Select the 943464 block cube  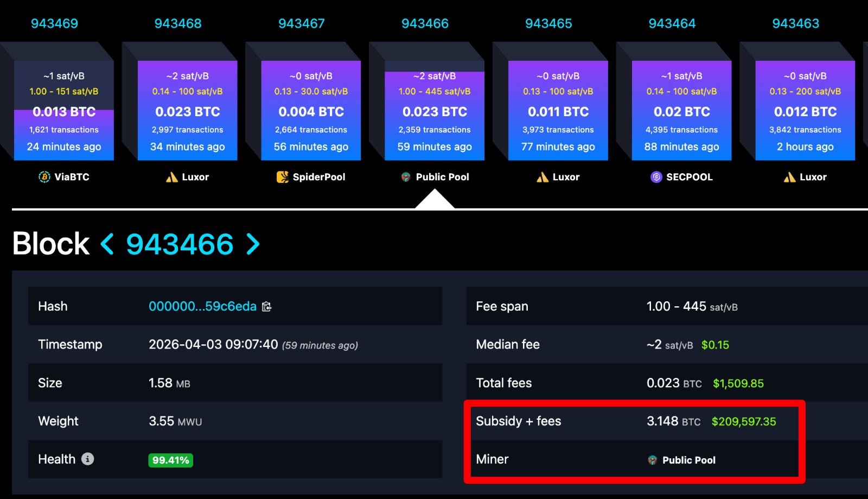[681, 111]
